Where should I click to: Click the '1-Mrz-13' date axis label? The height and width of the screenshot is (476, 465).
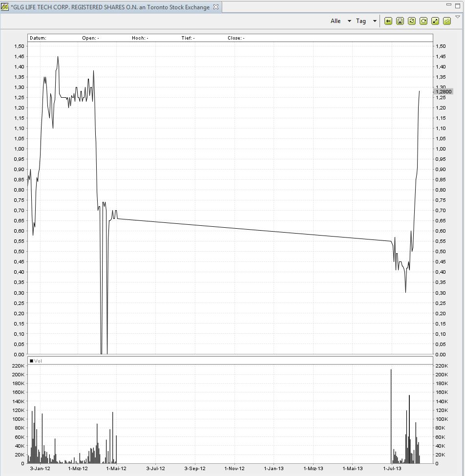pos(313,468)
